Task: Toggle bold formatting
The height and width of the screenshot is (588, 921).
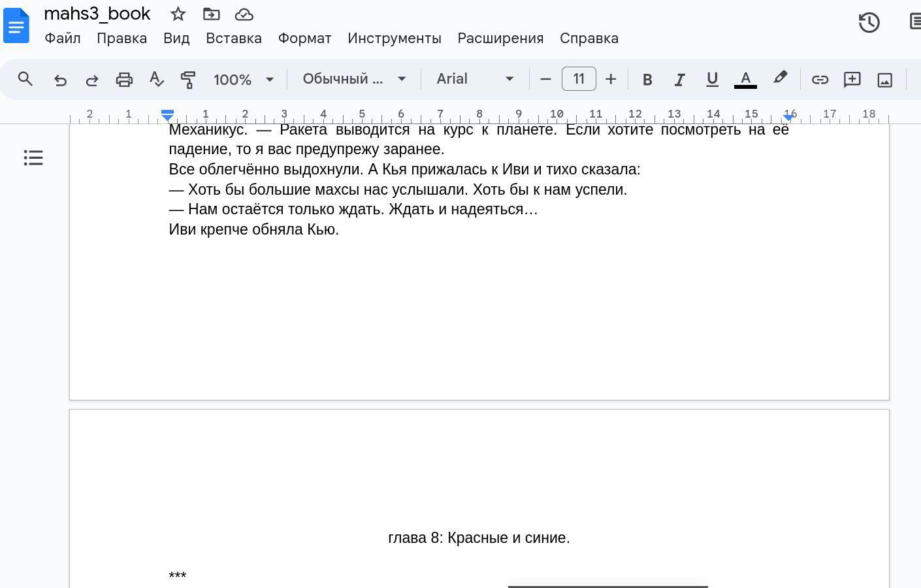Action: (647, 80)
